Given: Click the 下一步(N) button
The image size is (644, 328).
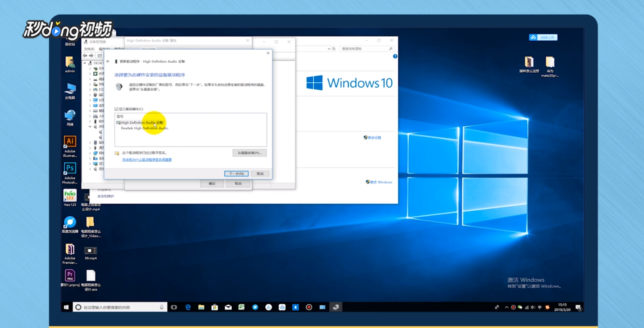Looking at the screenshot, I should pyautogui.click(x=236, y=174).
